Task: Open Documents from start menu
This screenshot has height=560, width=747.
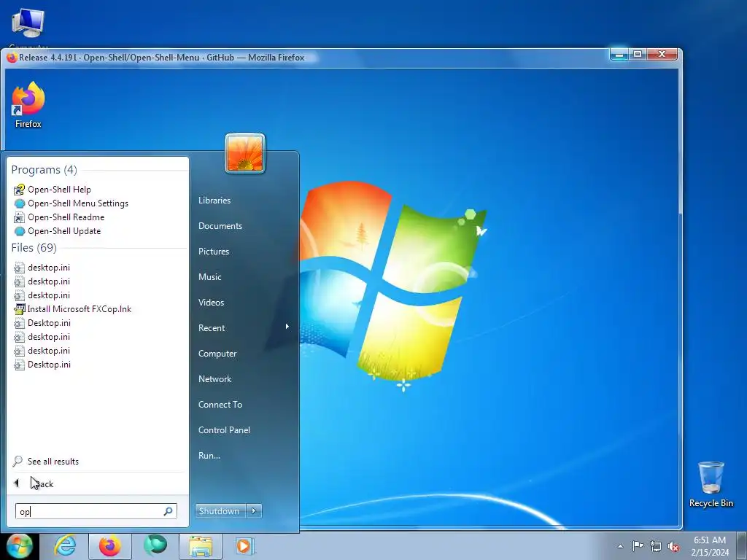Action: click(x=220, y=226)
